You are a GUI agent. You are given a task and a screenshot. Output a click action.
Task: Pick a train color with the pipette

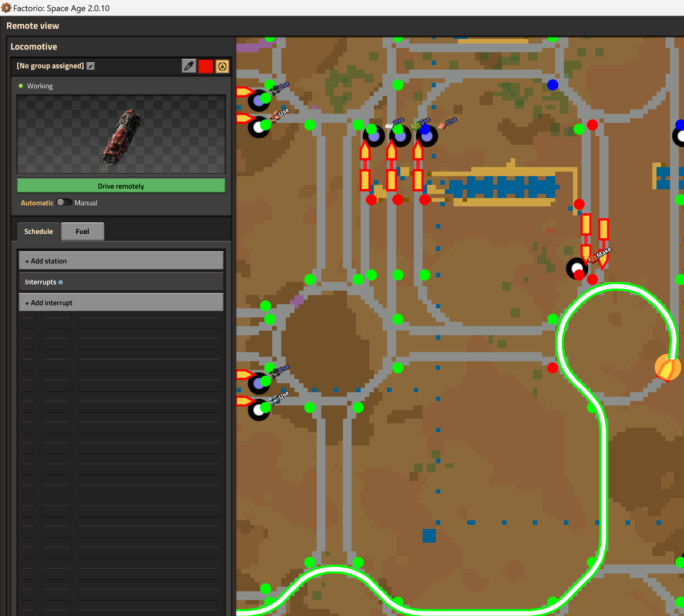coord(189,66)
